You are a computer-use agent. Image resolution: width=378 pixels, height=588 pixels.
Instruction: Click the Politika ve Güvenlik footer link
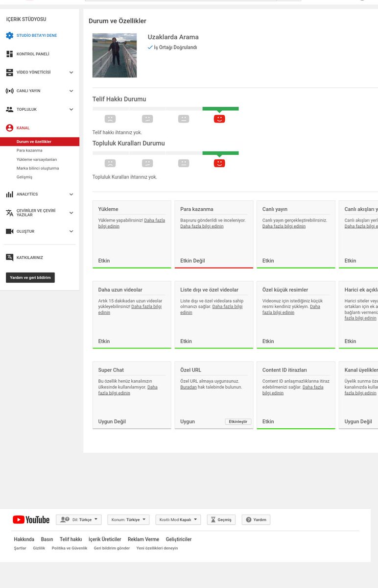[70, 548]
